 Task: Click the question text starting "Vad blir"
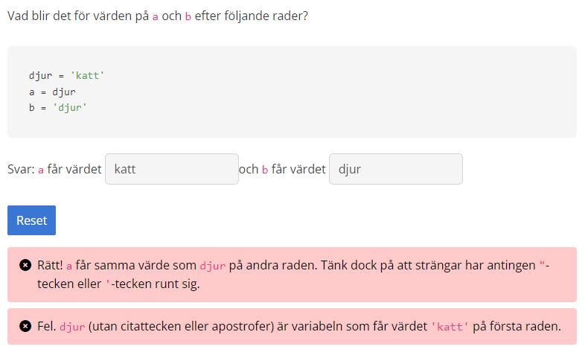157,16
